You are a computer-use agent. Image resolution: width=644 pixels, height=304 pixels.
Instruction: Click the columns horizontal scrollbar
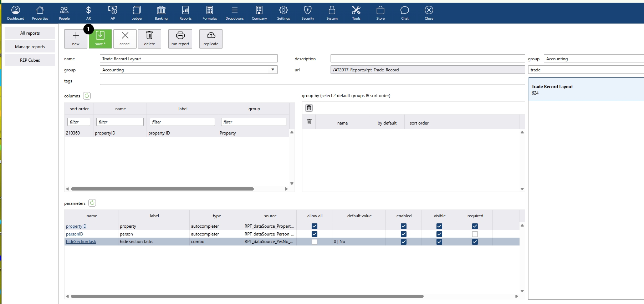click(162, 189)
